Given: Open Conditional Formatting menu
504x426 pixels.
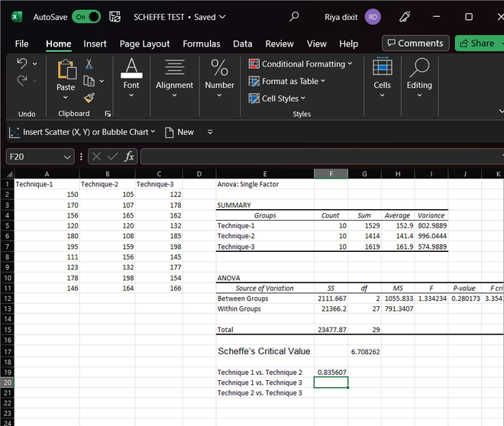Looking at the screenshot, I should pyautogui.click(x=300, y=64).
